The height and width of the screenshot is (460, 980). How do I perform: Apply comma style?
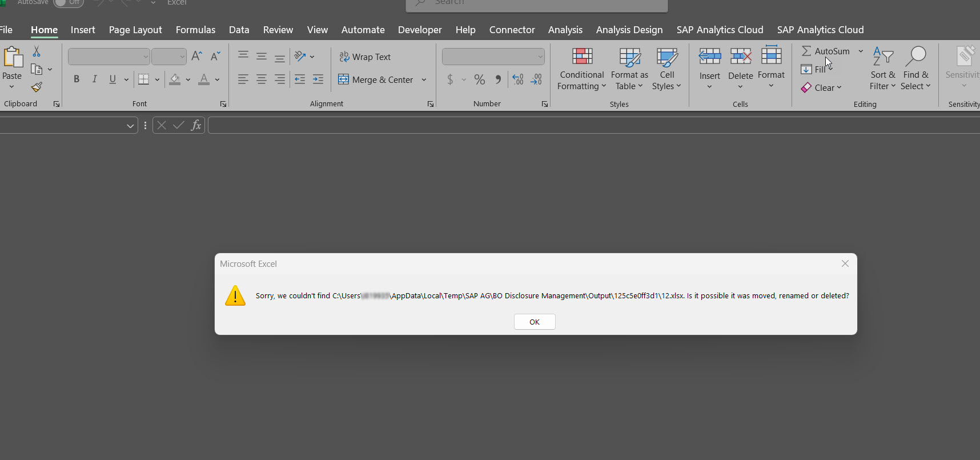click(x=498, y=79)
